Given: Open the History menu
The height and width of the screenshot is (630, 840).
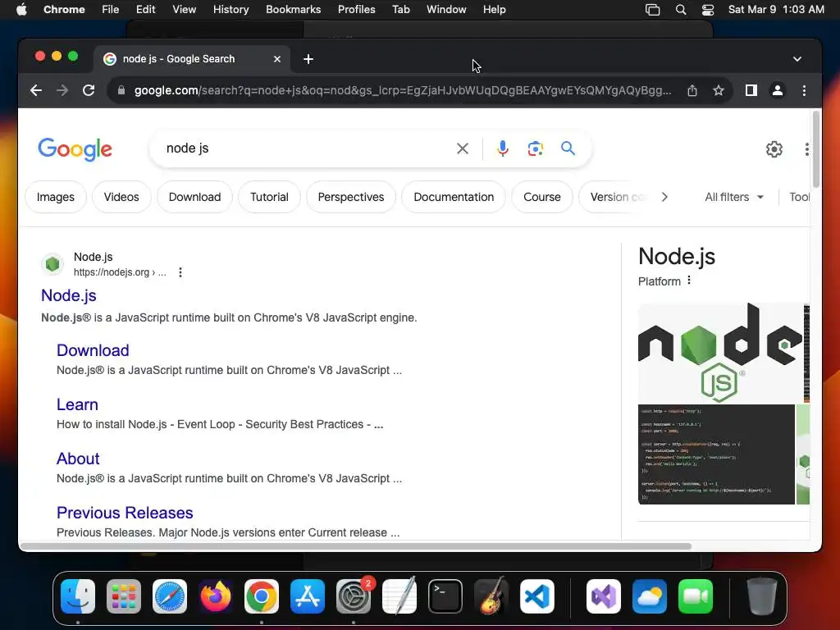Looking at the screenshot, I should (231, 10).
